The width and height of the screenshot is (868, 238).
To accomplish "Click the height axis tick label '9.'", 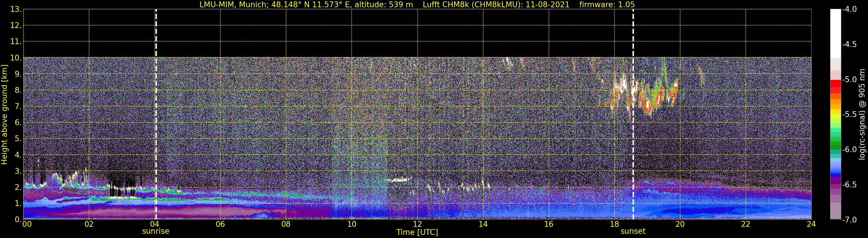I will pos(18,74).
